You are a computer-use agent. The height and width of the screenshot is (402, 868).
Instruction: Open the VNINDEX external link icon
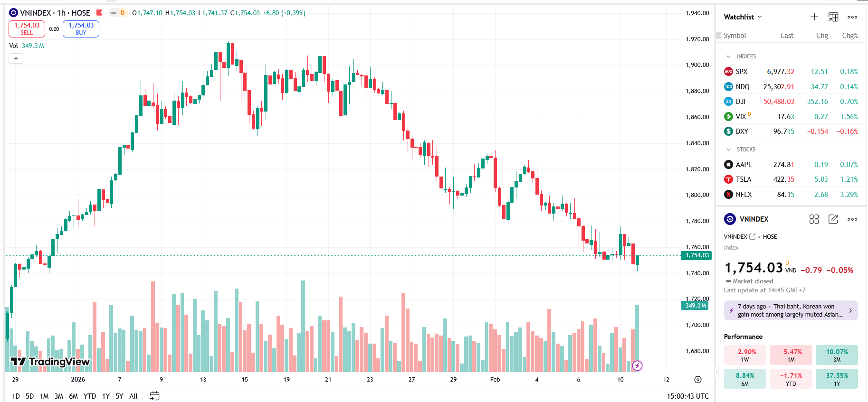[x=752, y=236]
